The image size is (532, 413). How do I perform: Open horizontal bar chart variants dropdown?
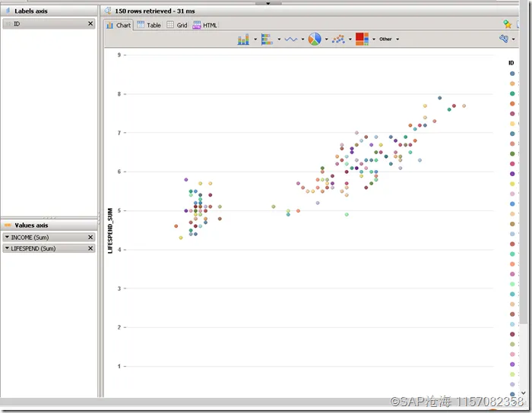click(279, 39)
